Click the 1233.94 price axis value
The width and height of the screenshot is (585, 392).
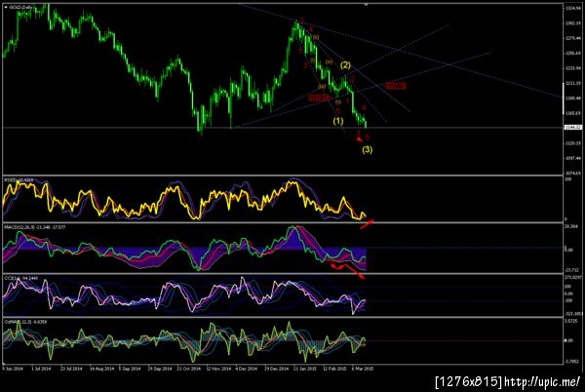click(x=573, y=68)
